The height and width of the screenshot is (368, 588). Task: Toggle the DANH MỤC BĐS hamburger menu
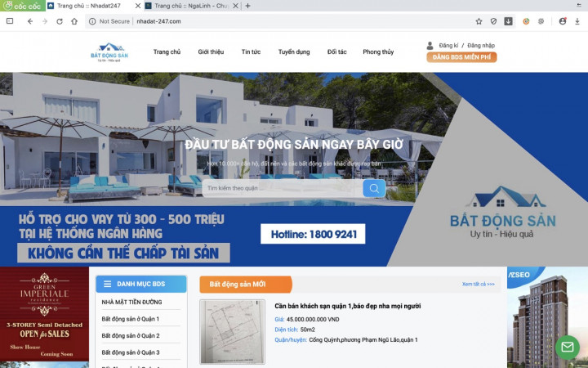click(x=106, y=284)
